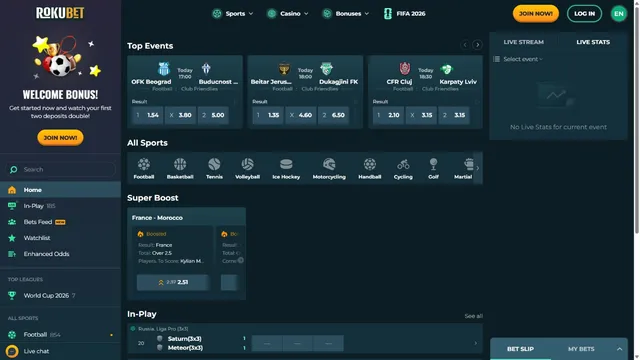Click the page vertical scrollbar
The height and width of the screenshot is (360, 640).
[x=637, y=118]
